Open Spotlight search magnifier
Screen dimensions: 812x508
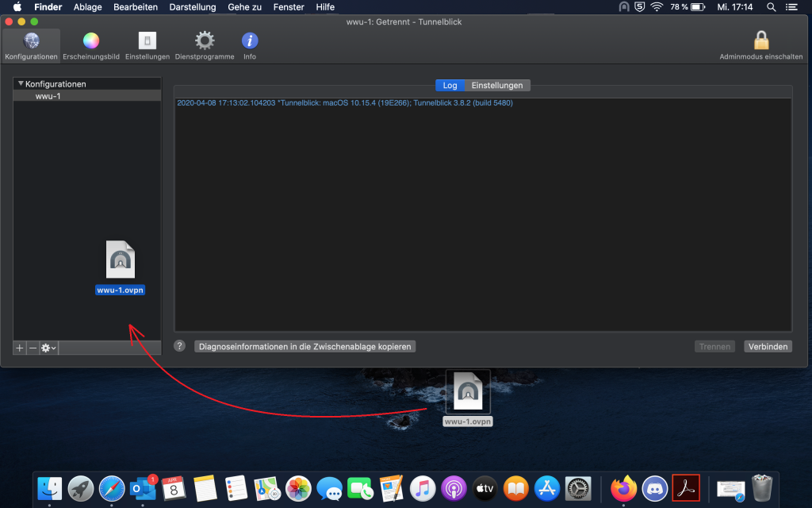pos(771,6)
